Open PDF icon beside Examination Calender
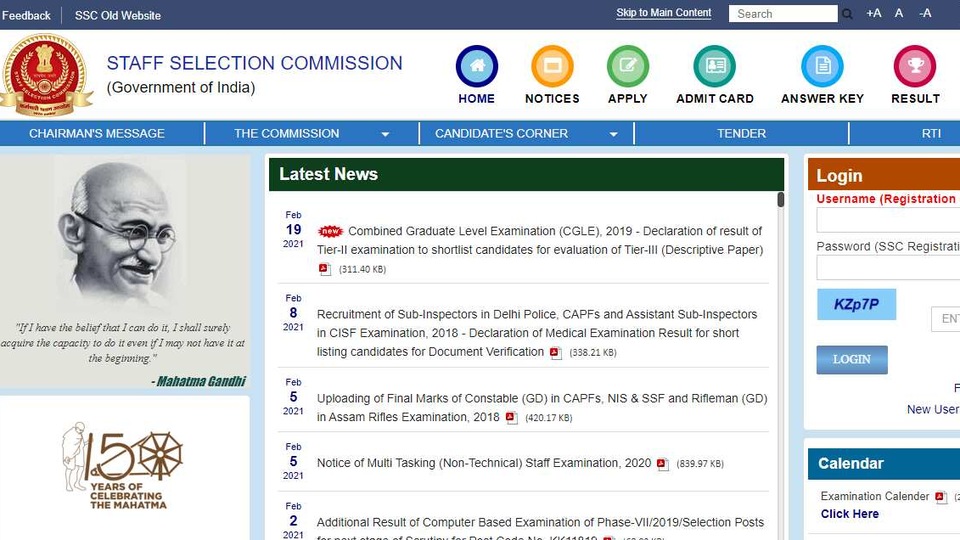The image size is (960, 540). (941, 497)
